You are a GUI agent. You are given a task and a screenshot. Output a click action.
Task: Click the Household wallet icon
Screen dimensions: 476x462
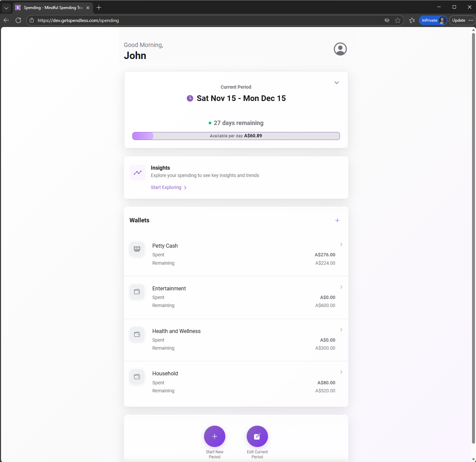(x=137, y=377)
